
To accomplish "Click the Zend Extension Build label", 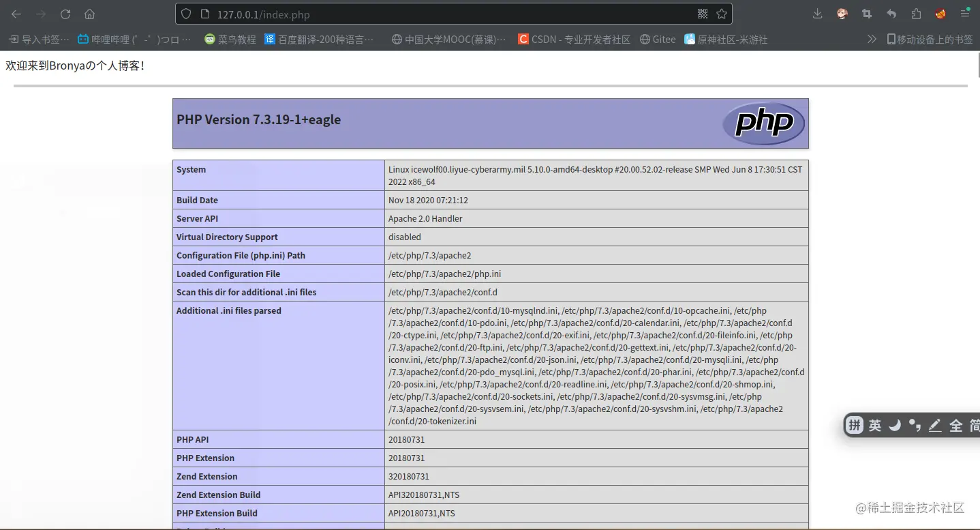I will coord(218,495).
